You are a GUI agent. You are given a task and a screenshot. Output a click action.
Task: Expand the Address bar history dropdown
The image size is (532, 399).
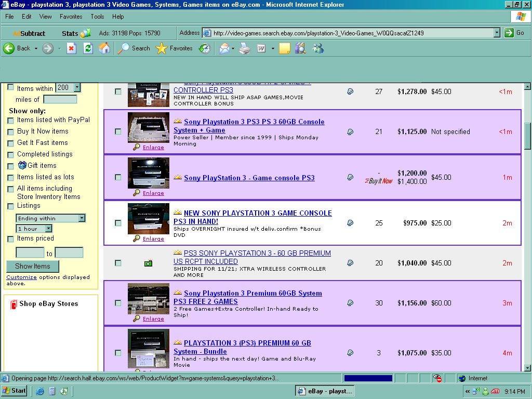coord(497,33)
